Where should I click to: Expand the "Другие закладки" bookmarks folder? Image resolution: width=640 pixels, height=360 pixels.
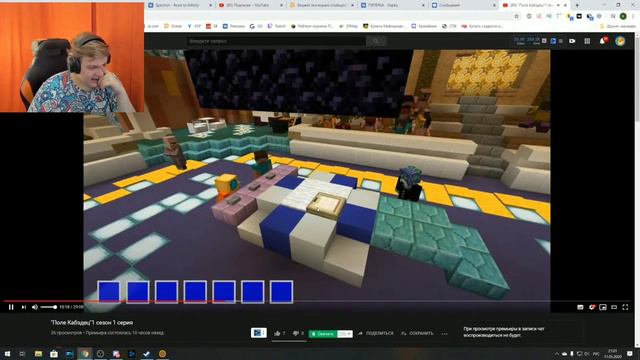pos(617,26)
